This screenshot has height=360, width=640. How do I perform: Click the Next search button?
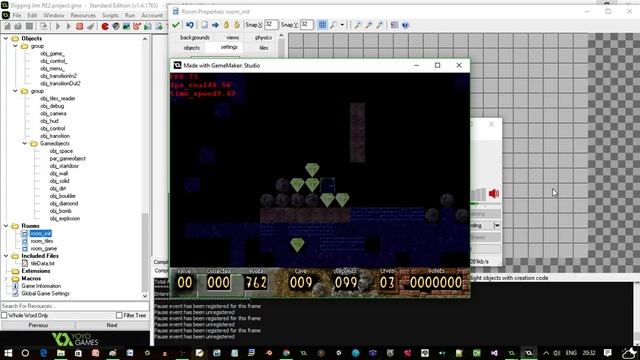[x=112, y=325]
